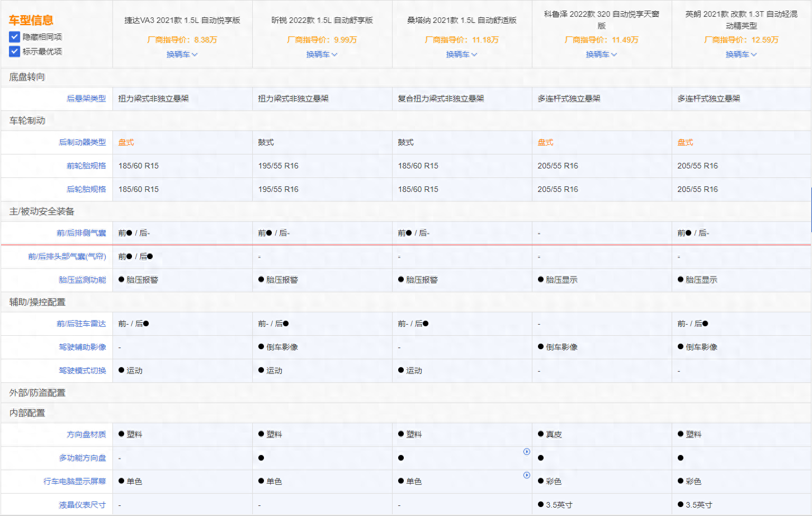Open the 多功能方向盘 parameter link

pos(82,458)
